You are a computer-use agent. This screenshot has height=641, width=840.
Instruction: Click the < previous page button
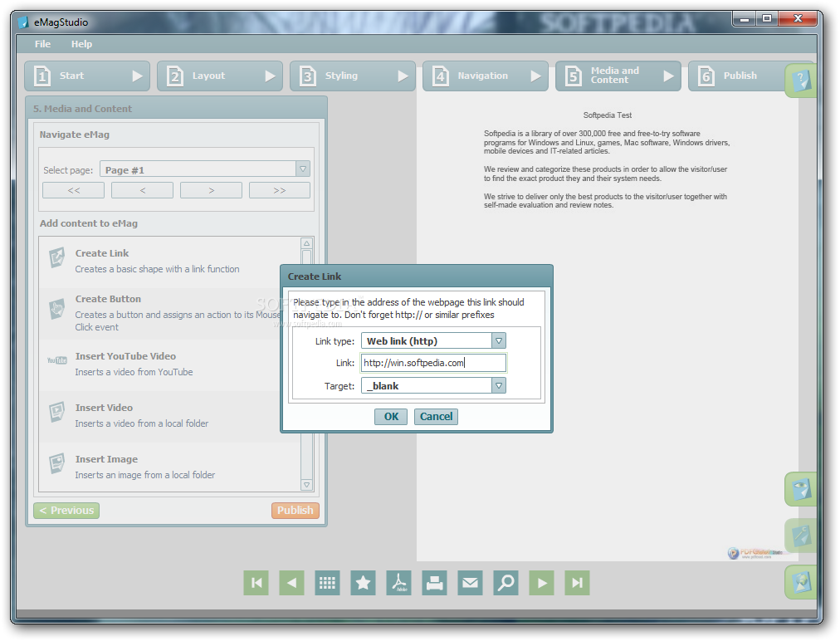pyautogui.click(x=143, y=190)
